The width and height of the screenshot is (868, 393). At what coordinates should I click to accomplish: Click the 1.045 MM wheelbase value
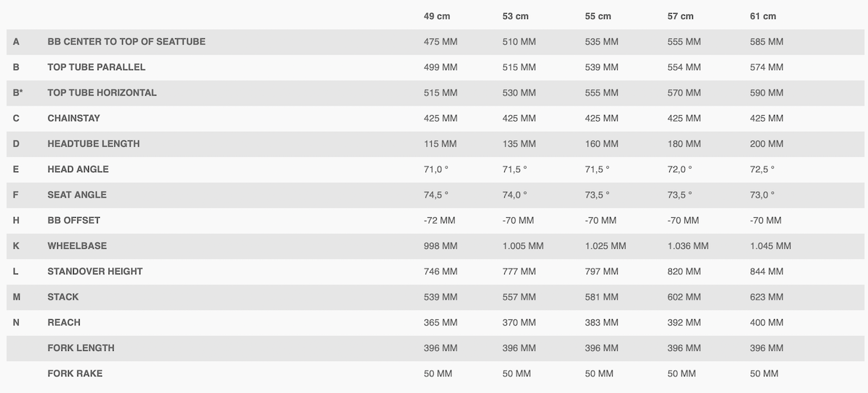pos(770,246)
